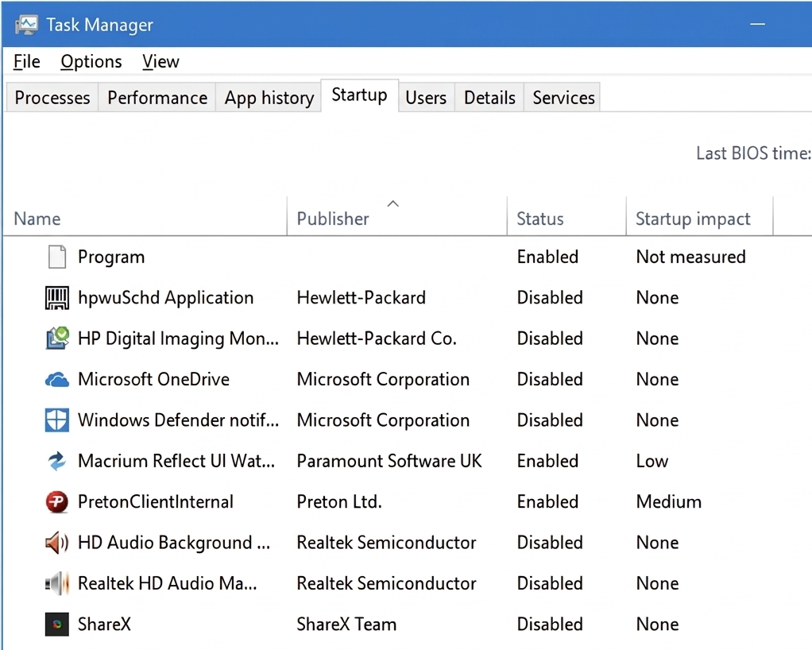
Task: Sort by the Name column header
Action: click(x=37, y=219)
